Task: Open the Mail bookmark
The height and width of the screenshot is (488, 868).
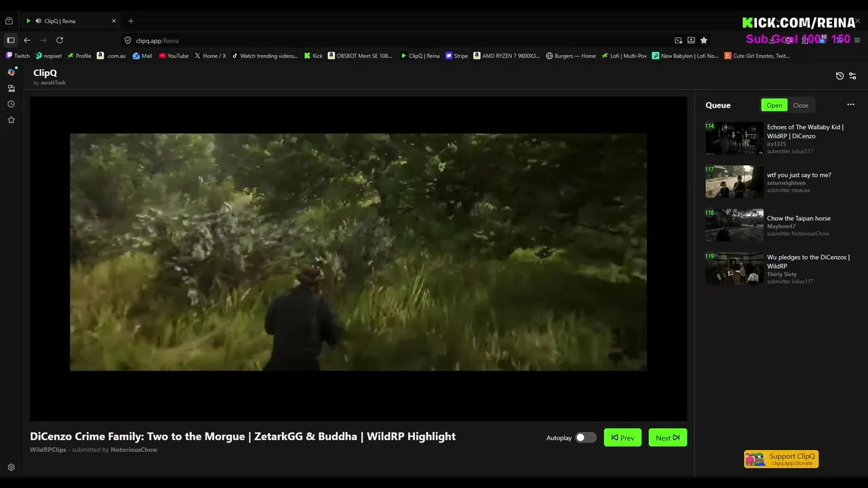Action: [142, 56]
